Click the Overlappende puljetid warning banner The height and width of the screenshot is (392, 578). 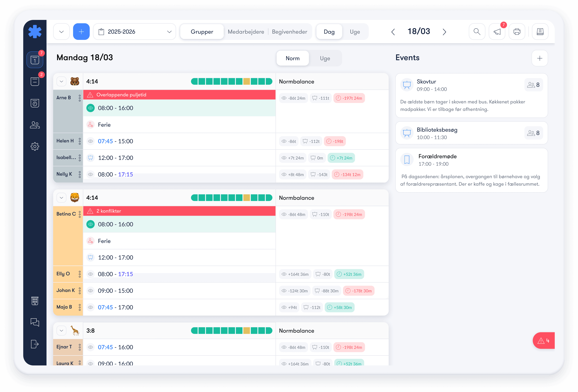click(179, 95)
